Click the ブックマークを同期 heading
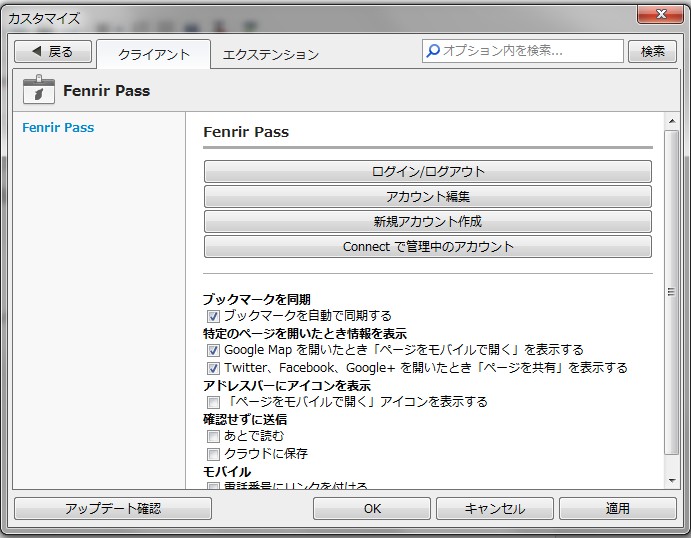 click(x=257, y=299)
